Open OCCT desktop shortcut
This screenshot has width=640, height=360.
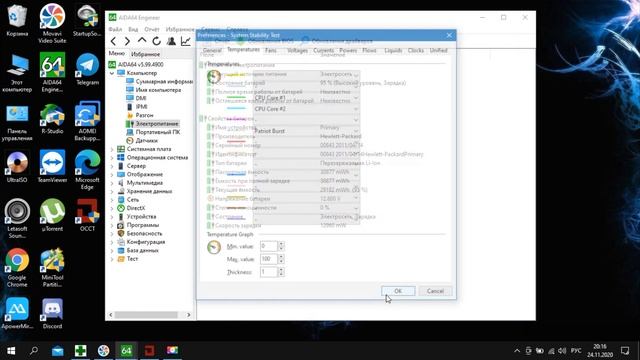[x=87, y=215]
